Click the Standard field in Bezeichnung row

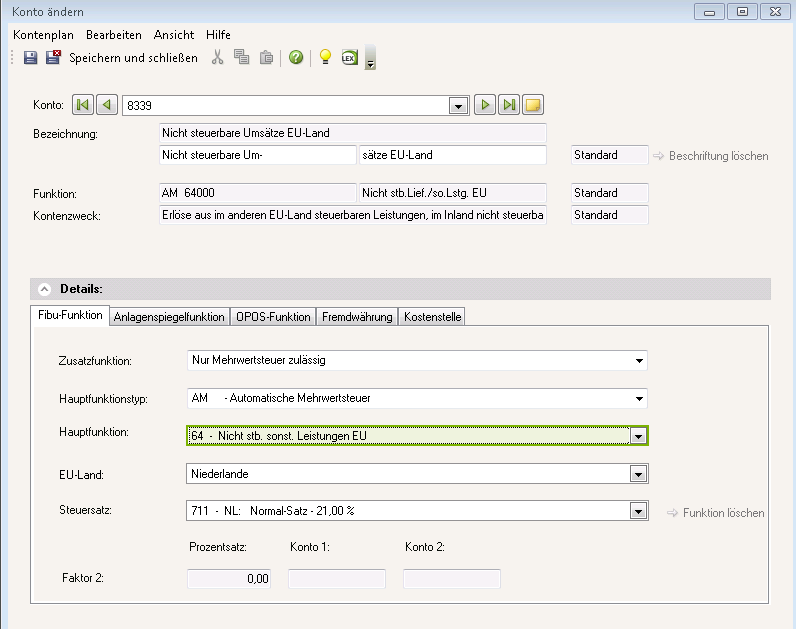(x=610, y=155)
